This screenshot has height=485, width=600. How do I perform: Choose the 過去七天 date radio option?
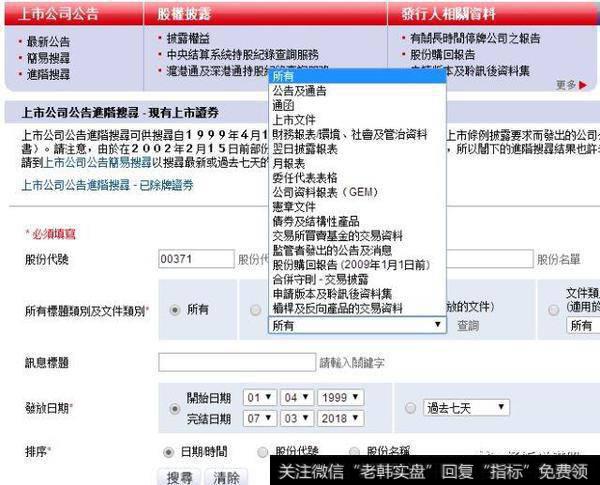tap(412, 407)
